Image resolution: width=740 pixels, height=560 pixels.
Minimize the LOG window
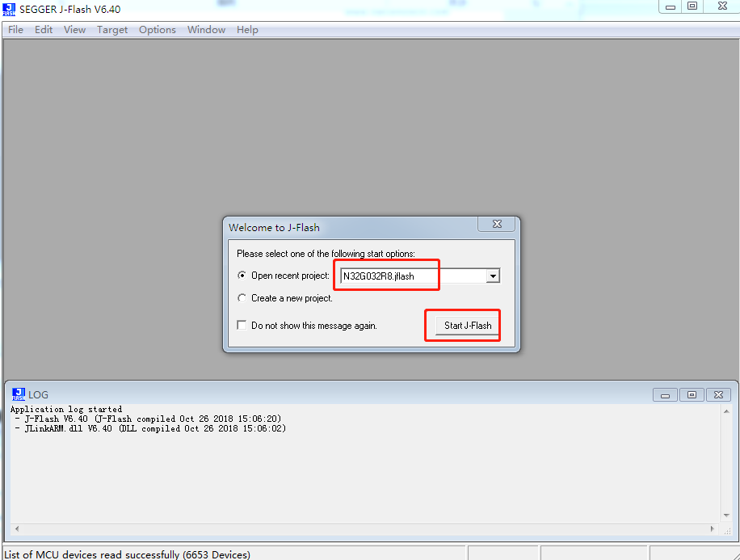pyautogui.click(x=665, y=394)
